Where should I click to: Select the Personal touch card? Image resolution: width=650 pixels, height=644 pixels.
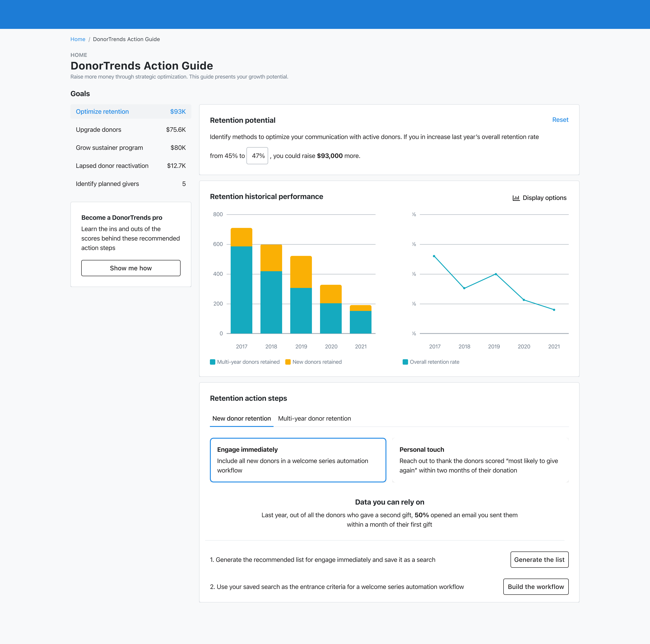(480, 460)
